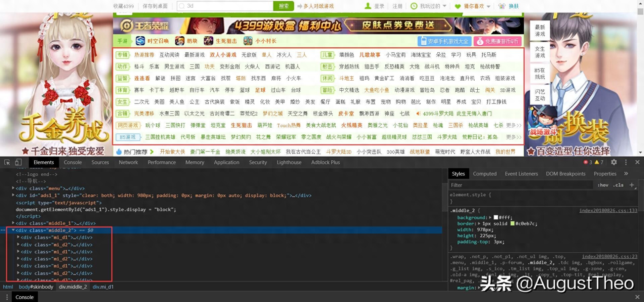Click the first mi_d1 div node
Viewport: 644px width, 302px height.
pos(56,237)
